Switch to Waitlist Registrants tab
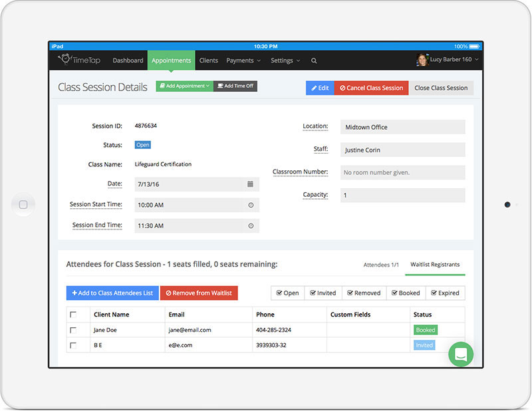 [435, 265]
